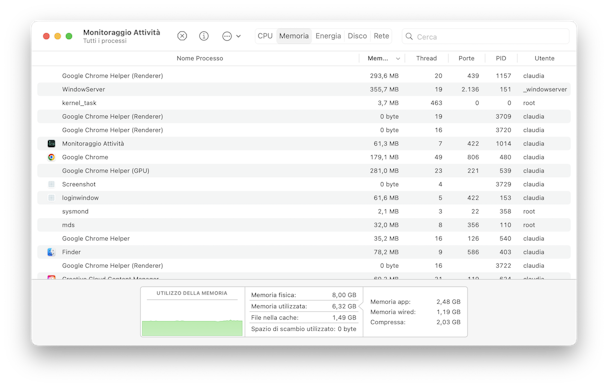Sort by PID column header
Screen dimensions: 608x387
pos(501,58)
